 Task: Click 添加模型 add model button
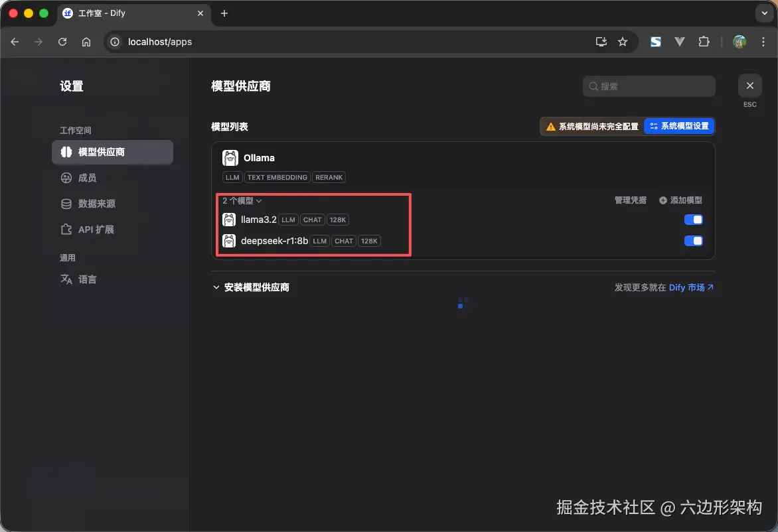point(680,200)
